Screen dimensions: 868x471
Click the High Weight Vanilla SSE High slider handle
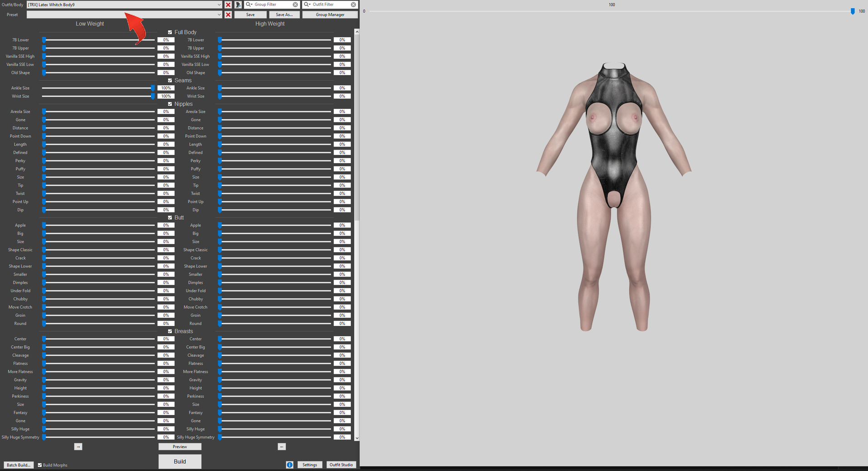pyautogui.click(x=220, y=57)
